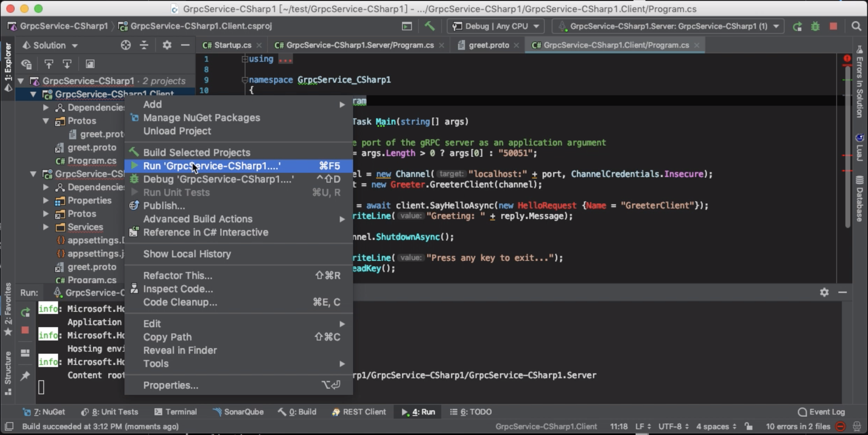
Task: Stop the running process from top toolbar
Action: coord(834,27)
